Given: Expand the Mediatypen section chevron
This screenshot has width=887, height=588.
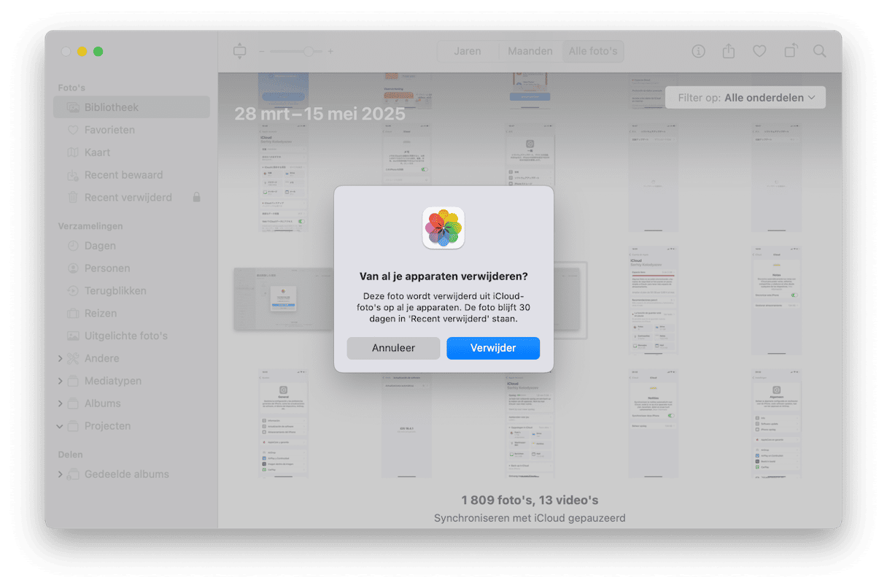Looking at the screenshot, I should [60, 382].
